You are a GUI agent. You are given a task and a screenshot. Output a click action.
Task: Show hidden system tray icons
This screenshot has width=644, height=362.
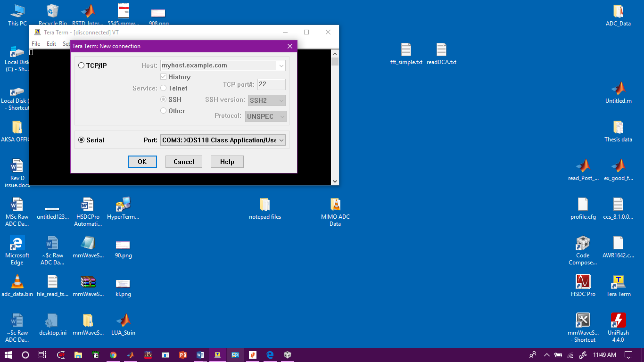click(547, 355)
